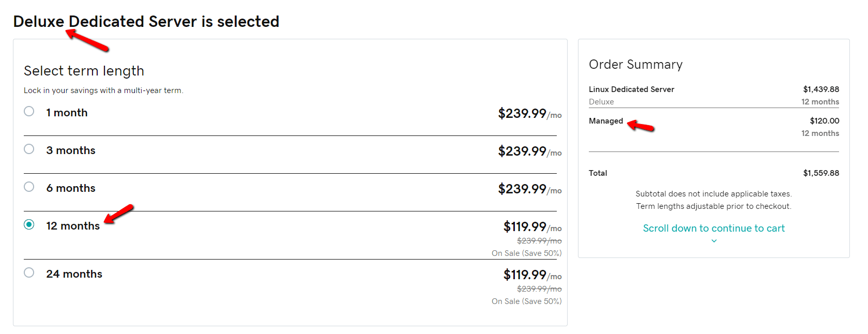Click the "Deluxe Dedicated Server is selected" title
868x334 pixels.
[146, 22]
